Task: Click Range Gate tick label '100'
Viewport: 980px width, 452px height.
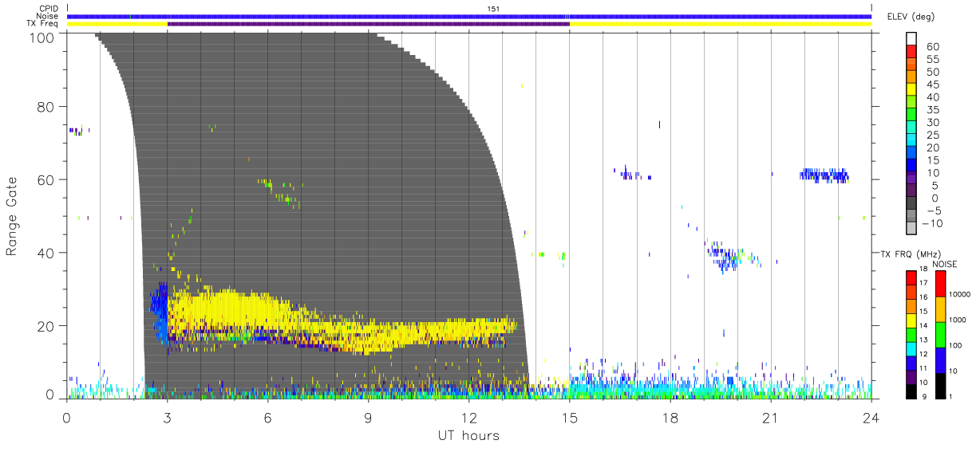Action: (43, 37)
